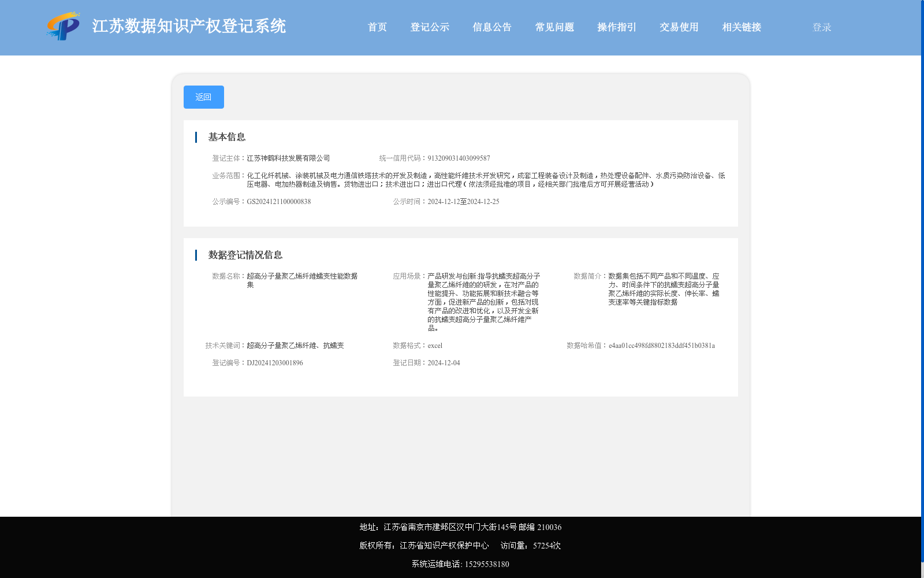Select the 数据登记情况信息 section heading

click(x=245, y=255)
